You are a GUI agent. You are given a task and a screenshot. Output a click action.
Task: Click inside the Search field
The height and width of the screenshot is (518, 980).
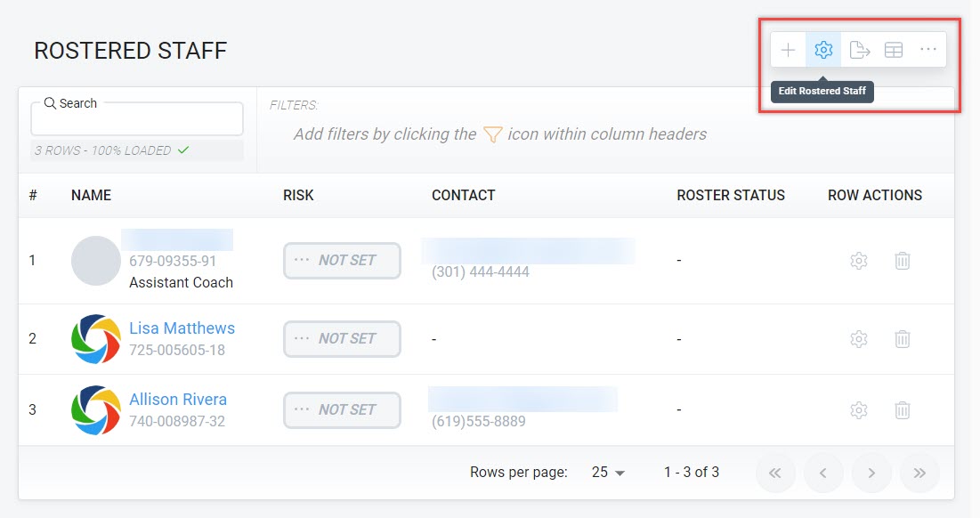136,117
